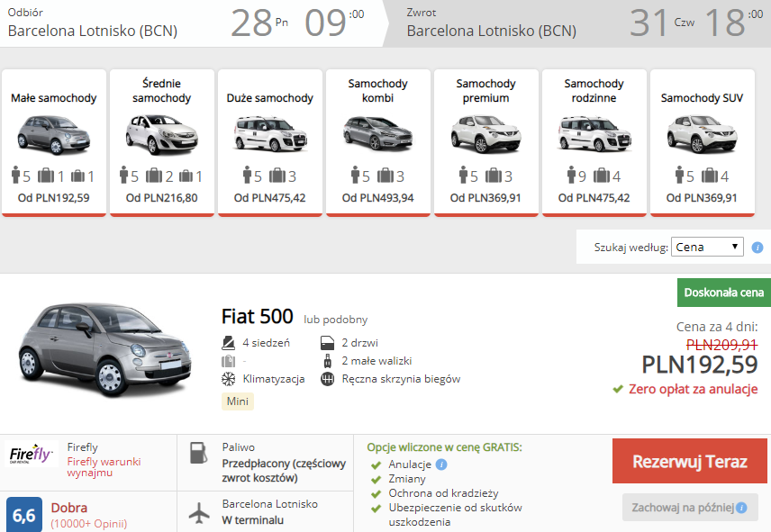Click the info icon next to Anulacje
The height and width of the screenshot is (532, 771).
pyautogui.click(x=441, y=464)
